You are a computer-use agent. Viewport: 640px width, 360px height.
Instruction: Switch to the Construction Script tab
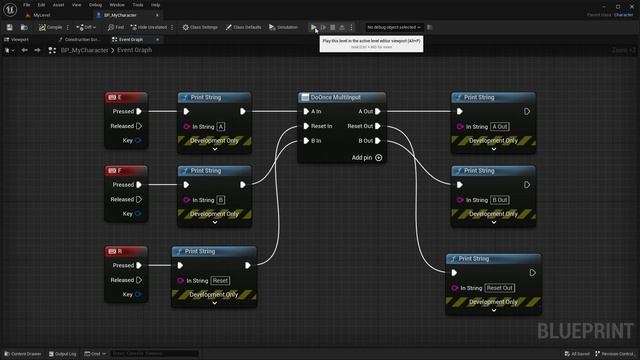tap(79, 40)
